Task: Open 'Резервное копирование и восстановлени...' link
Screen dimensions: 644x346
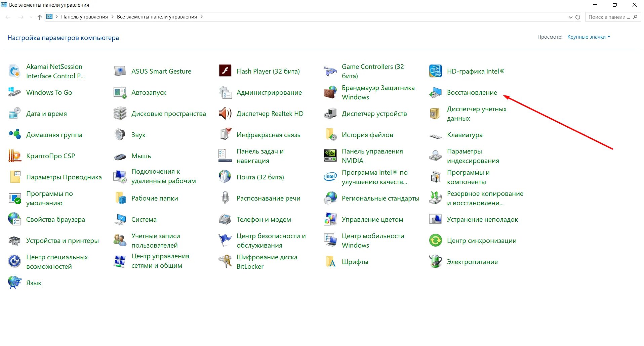Action: coord(485,198)
